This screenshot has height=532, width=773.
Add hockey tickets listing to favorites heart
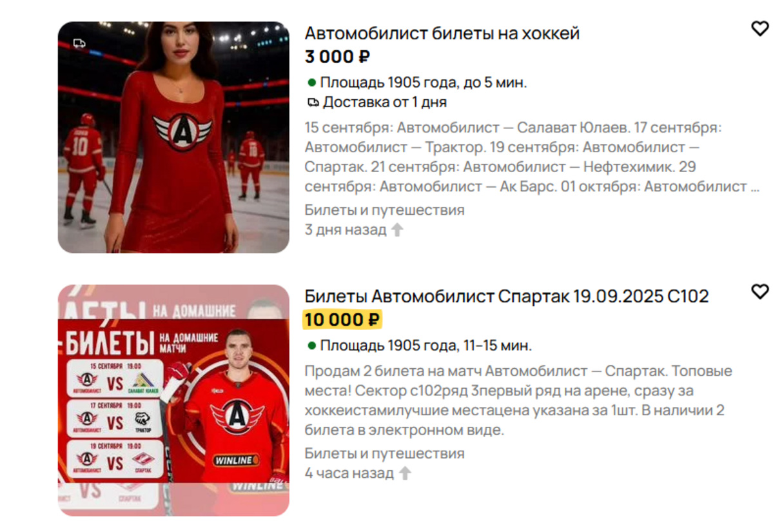point(759,28)
